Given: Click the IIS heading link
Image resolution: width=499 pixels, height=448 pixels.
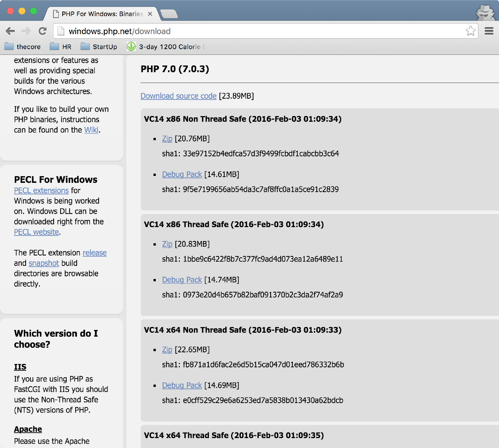Looking at the screenshot, I should pyautogui.click(x=20, y=367).
